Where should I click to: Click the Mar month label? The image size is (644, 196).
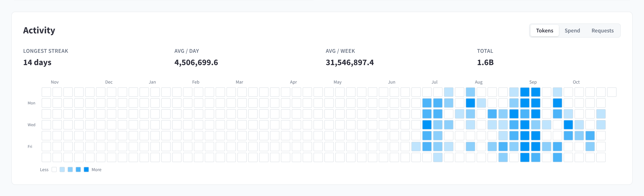[x=239, y=82]
